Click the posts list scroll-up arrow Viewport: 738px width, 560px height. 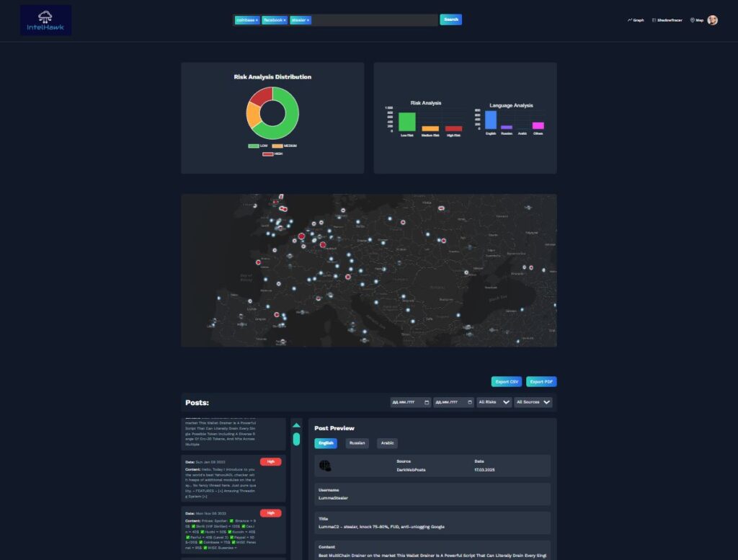pos(296,425)
